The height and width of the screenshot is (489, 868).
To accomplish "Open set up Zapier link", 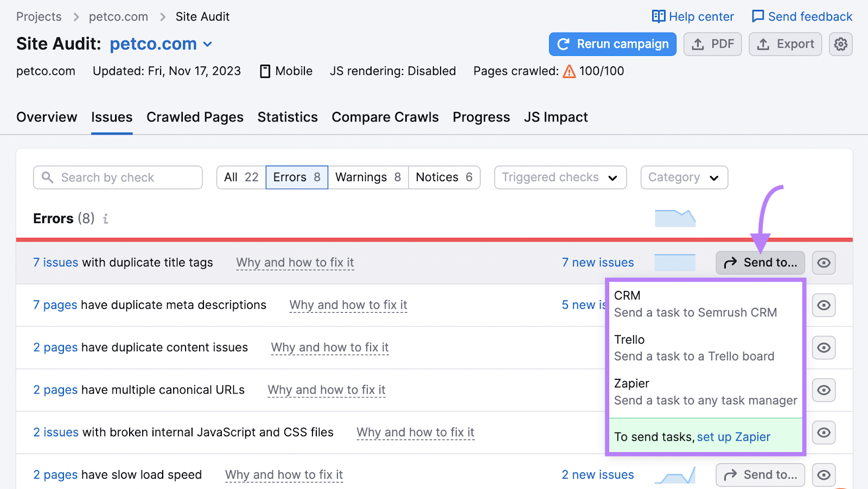I will point(734,436).
